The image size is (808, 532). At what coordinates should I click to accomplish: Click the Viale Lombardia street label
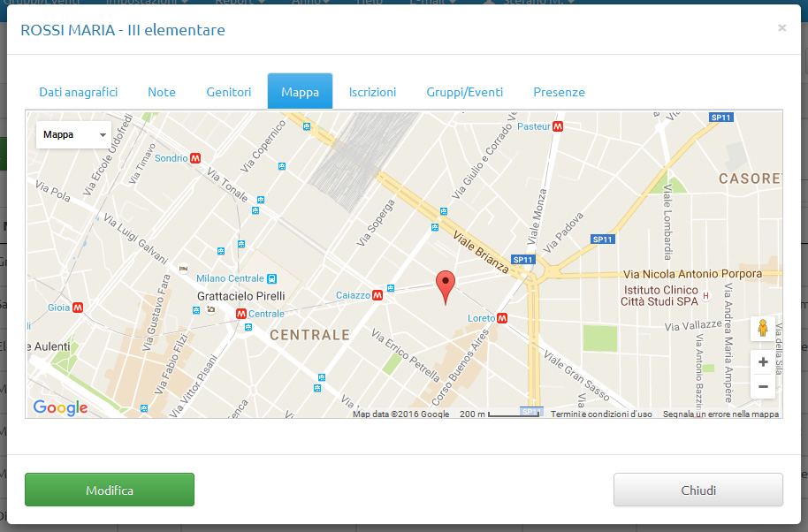click(667, 222)
